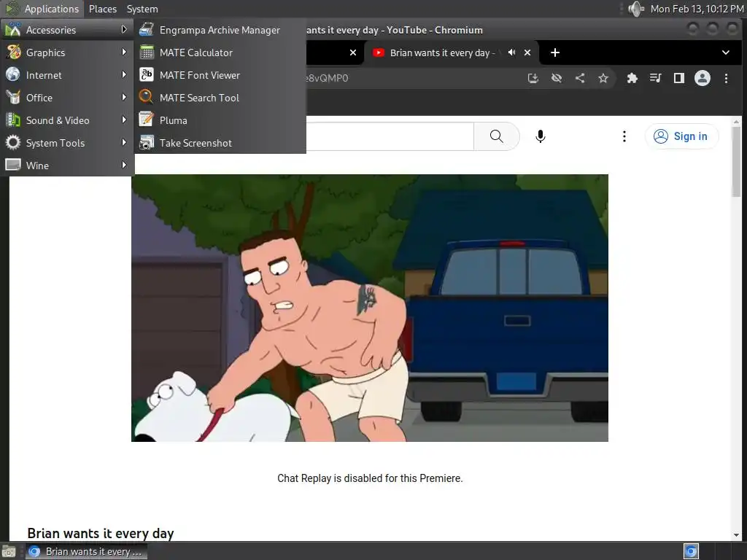Open the Places menu
The height and width of the screenshot is (560, 747).
click(102, 9)
